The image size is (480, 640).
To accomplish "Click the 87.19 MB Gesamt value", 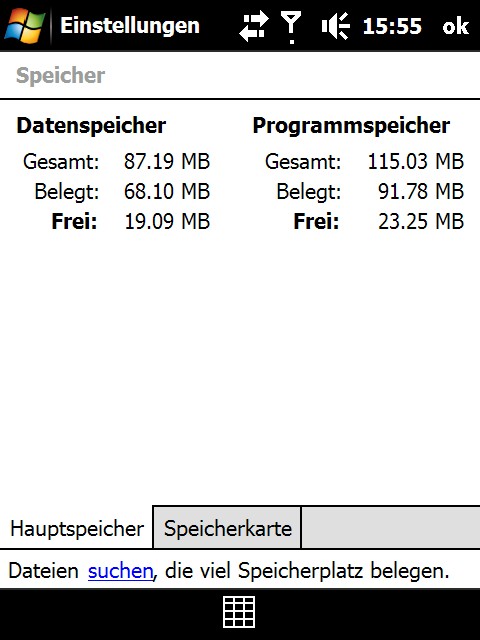I will [x=167, y=161].
